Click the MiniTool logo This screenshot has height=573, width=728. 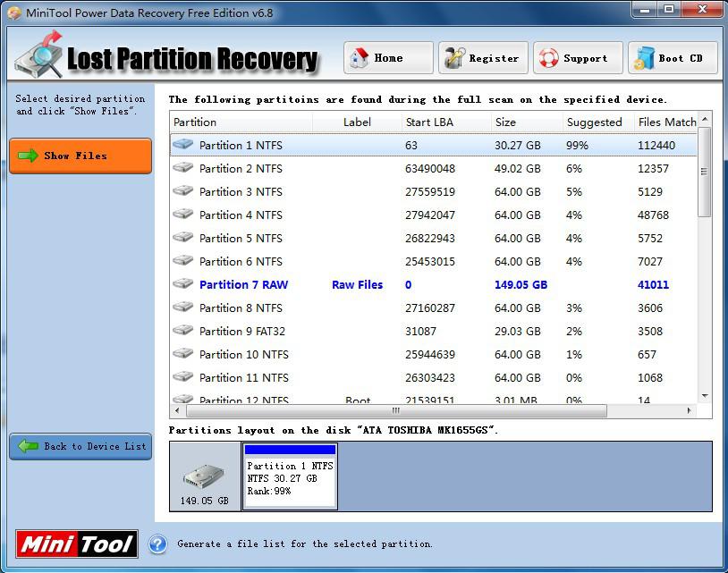[x=77, y=544]
